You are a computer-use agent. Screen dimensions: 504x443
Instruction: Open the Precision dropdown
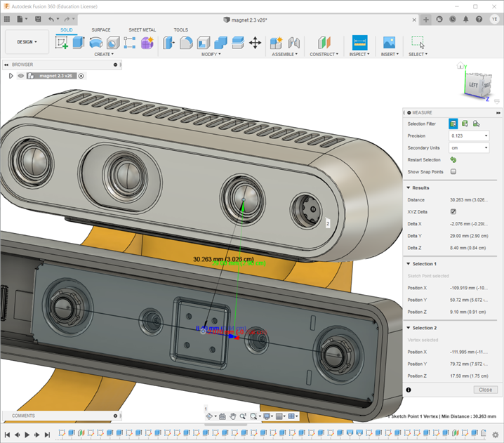coord(469,135)
